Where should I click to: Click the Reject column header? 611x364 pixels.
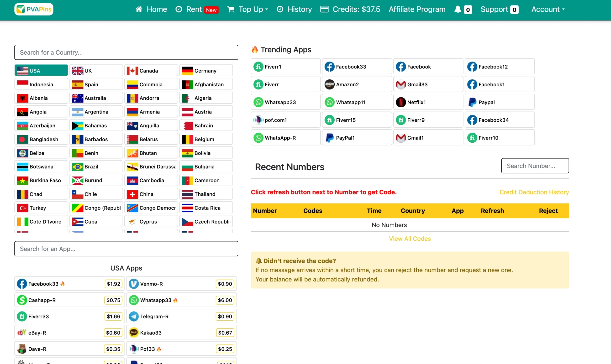coord(548,211)
